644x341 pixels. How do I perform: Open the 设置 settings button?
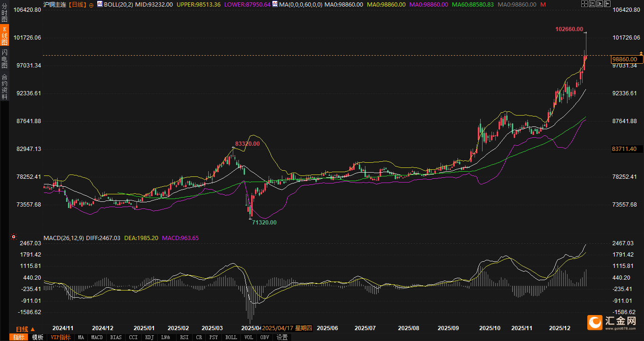pos(282,337)
